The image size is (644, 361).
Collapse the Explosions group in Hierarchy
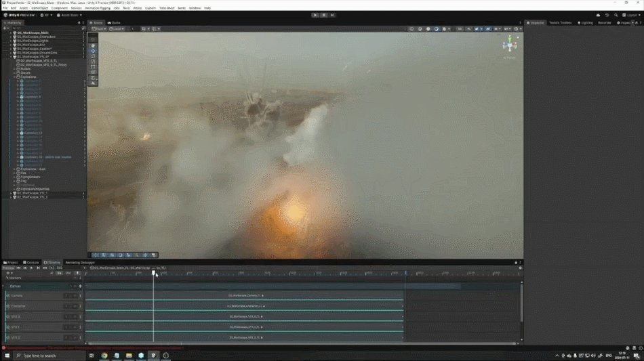tap(16, 77)
